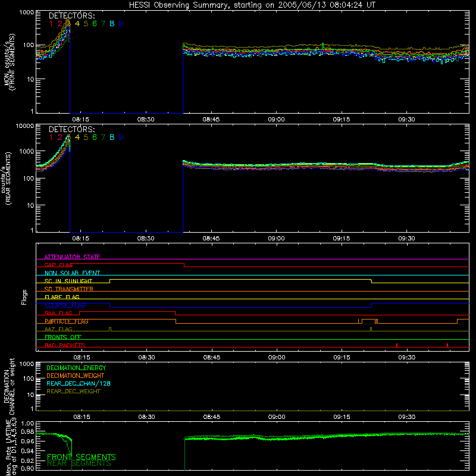Select the 'HESSI Observing Summary' plot title

tap(252, 5)
